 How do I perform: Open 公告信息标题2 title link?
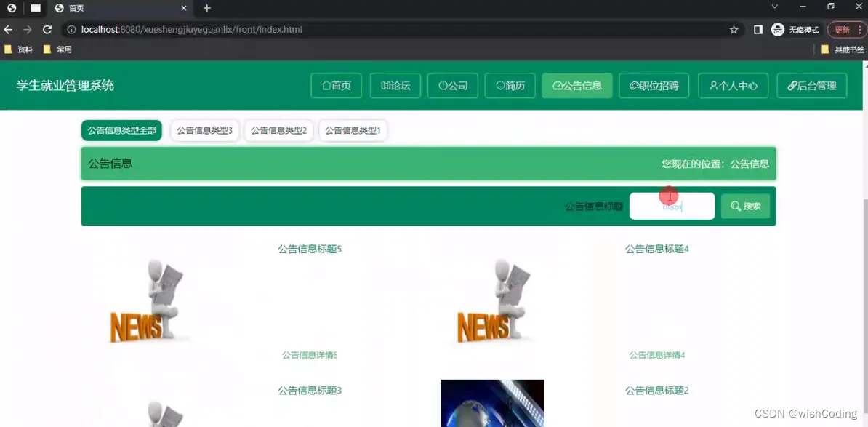[x=657, y=391]
